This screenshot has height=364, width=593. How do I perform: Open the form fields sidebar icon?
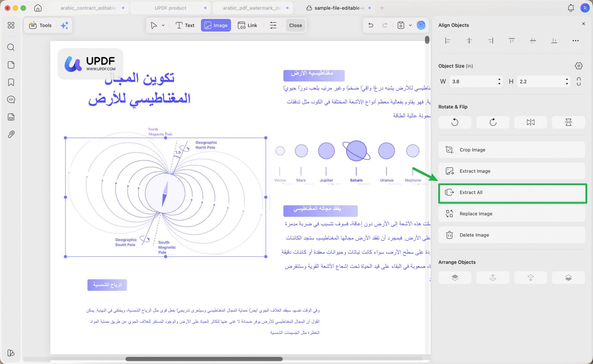point(11,117)
